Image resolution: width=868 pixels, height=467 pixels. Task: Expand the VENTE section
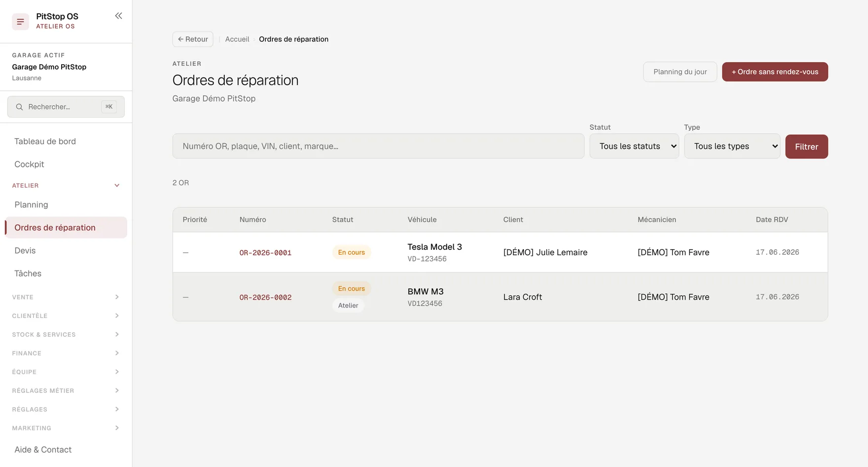click(x=66, y=297)
